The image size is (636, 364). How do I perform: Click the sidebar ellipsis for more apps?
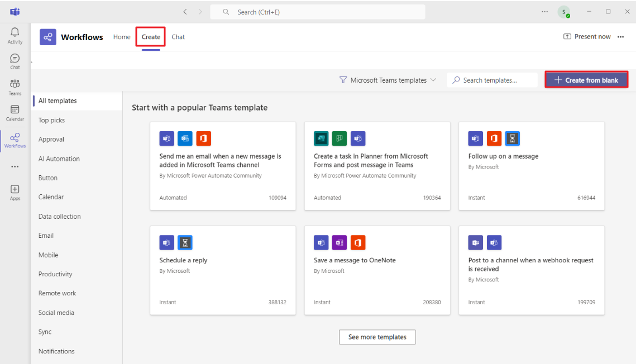(15, 166)
